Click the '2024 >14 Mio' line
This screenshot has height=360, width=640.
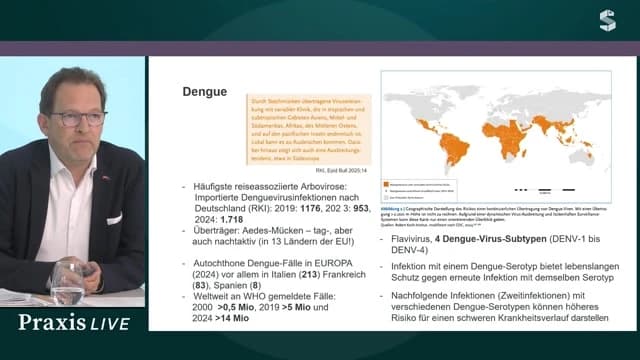pyautogui.click(x=220, y=318)
